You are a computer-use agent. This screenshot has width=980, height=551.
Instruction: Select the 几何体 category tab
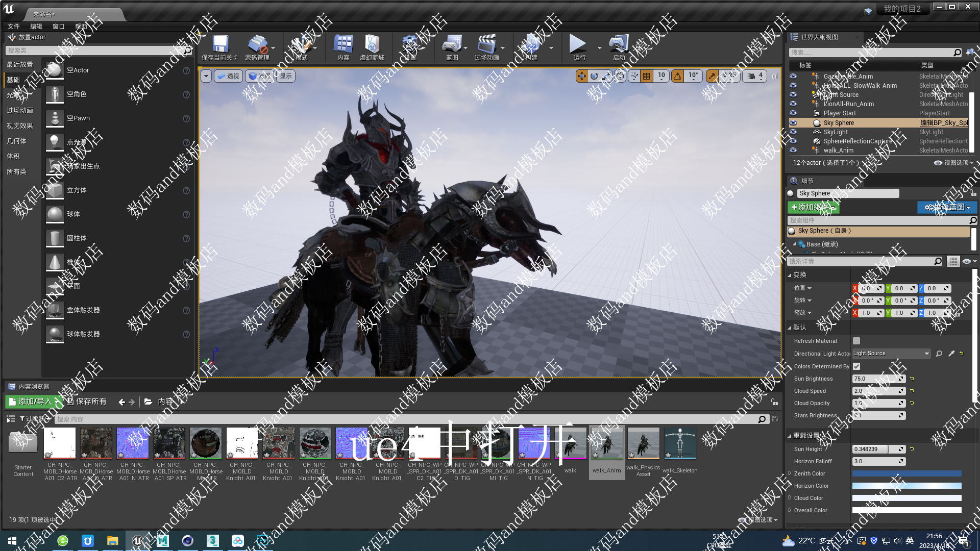point(16,141)
